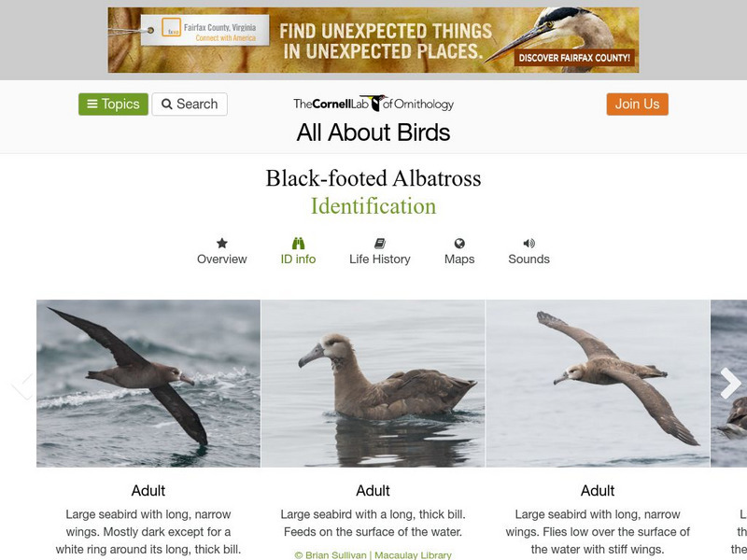
Task: Click the Cornell Lab of Ornithology logo
Action: click(373, 104)
